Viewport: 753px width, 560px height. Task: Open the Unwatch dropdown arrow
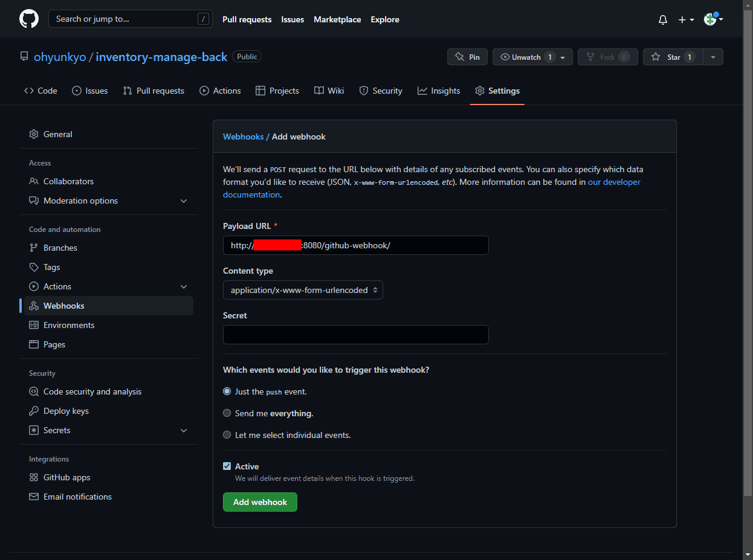click(563, 57)
